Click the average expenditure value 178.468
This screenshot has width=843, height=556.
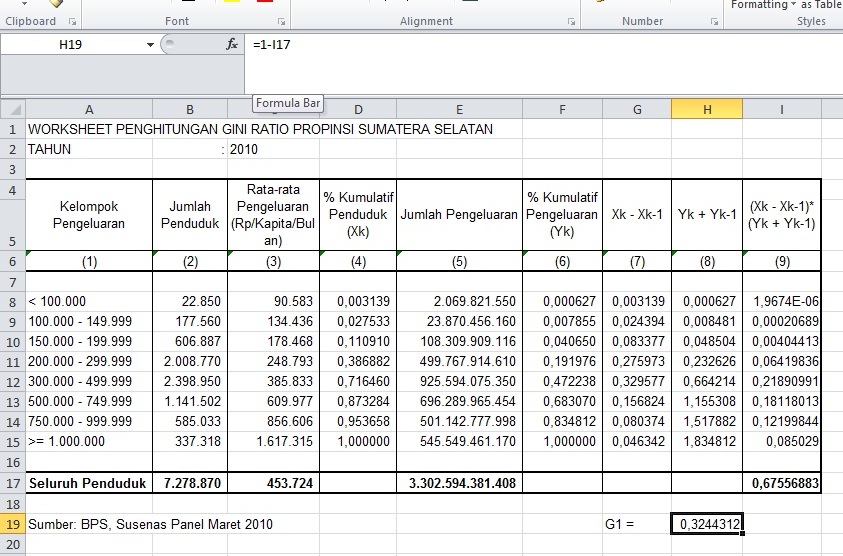(x=273, y=341)
